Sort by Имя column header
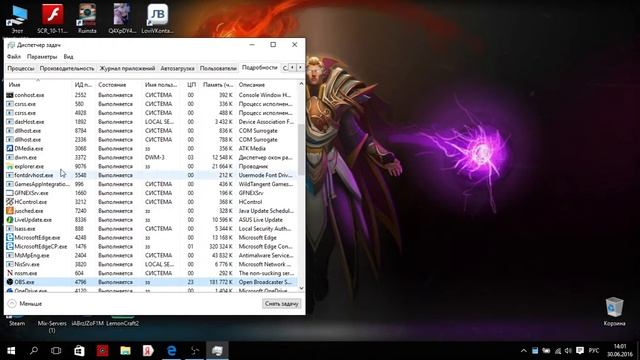This screenshot has height=360, width=640. 38,84
